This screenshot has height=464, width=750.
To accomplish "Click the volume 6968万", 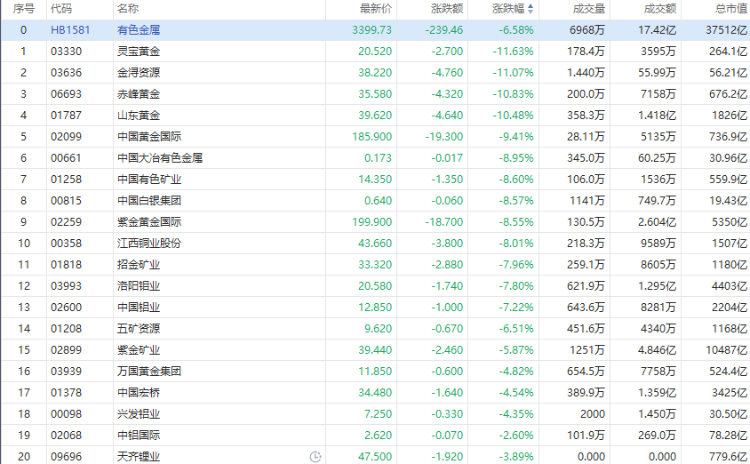I will pyautogui.click(x=587, y=30).
